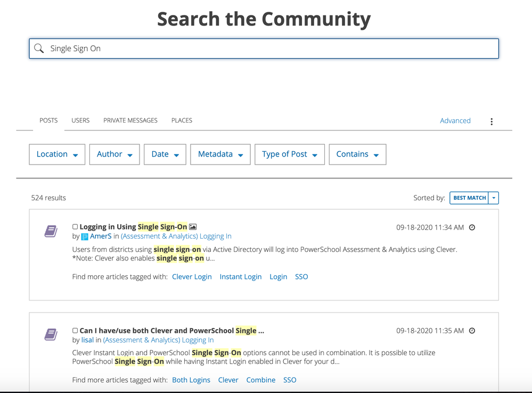Click the 09-18-2020 11:35 AM timestamp
The image size is (532, 393).
pos(430,331)
